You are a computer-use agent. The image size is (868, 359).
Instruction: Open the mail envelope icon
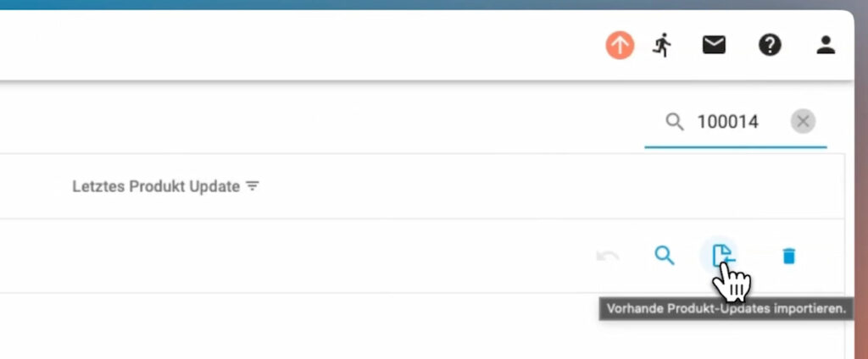click(714, 46)
